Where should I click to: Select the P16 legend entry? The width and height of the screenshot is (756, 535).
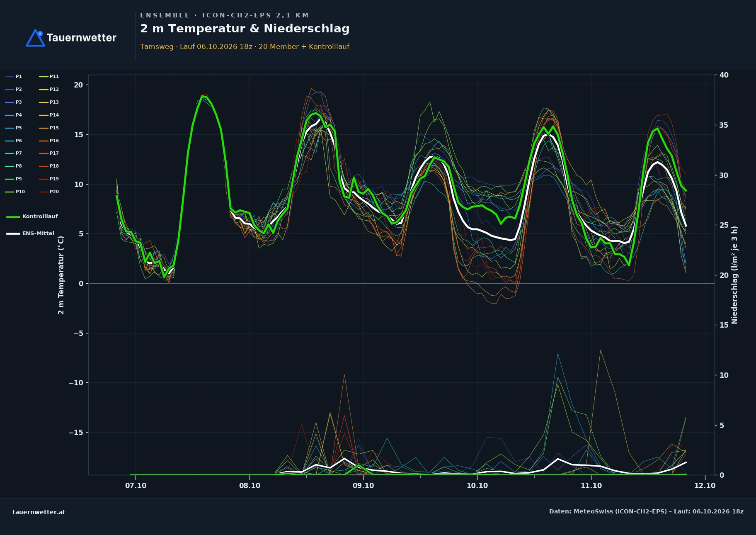[x=49, y=141]
